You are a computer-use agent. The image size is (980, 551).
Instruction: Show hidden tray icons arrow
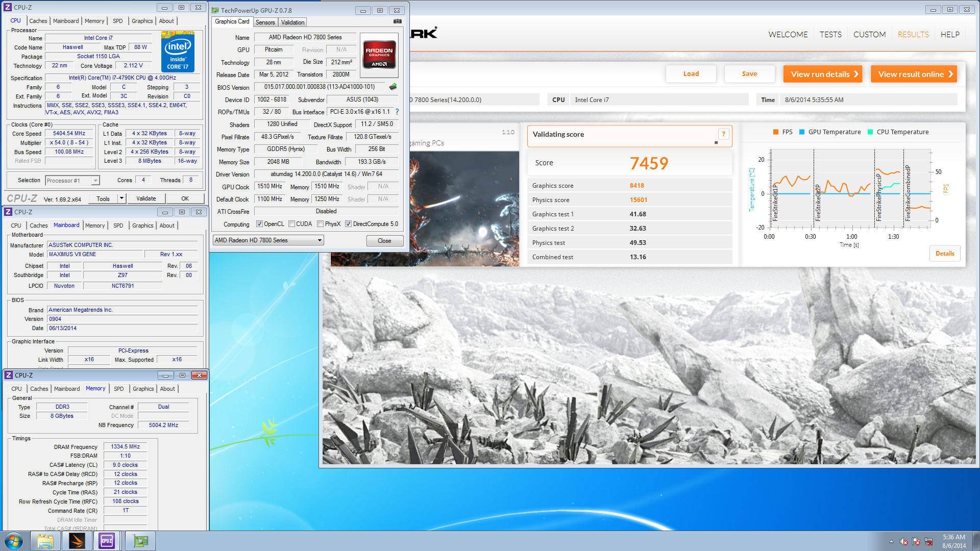coord(891,542)
